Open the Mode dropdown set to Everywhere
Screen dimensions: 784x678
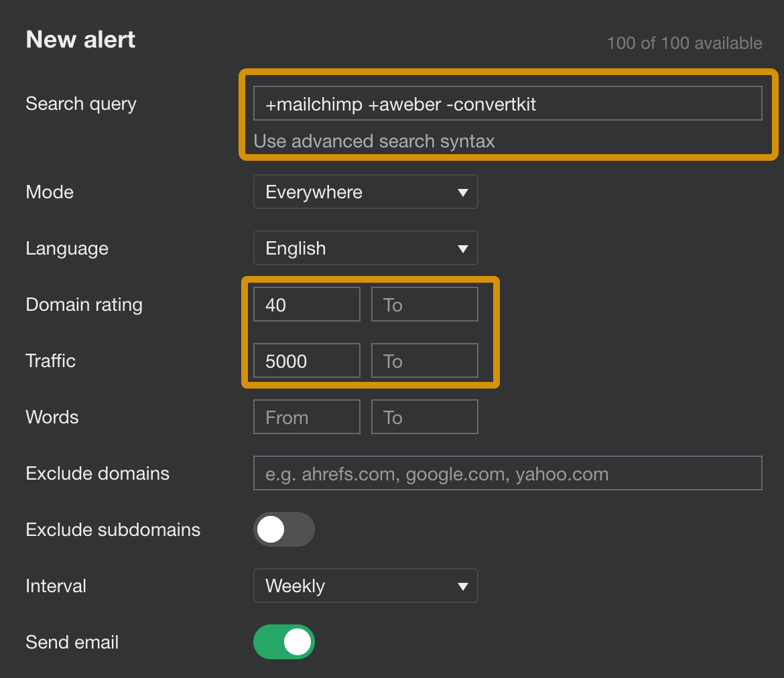point(365,192)
